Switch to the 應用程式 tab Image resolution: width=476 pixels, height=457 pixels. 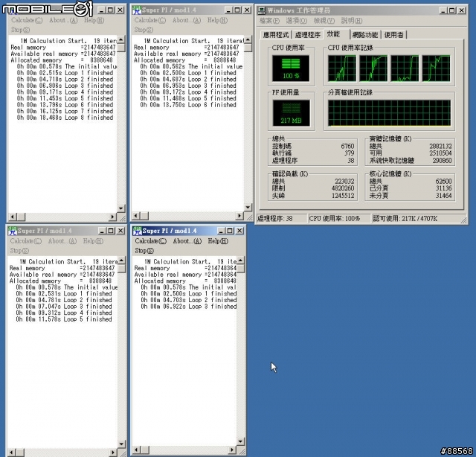(276, 35)
